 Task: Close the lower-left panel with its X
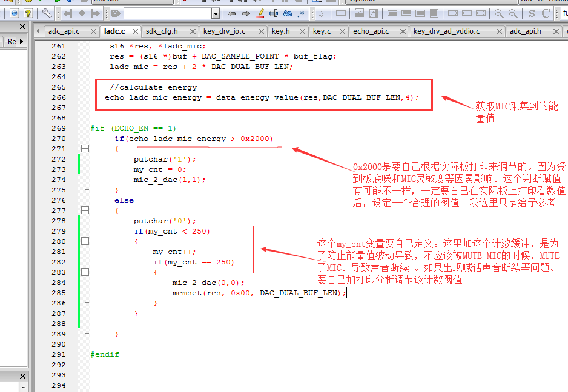(x=22, y=376)
